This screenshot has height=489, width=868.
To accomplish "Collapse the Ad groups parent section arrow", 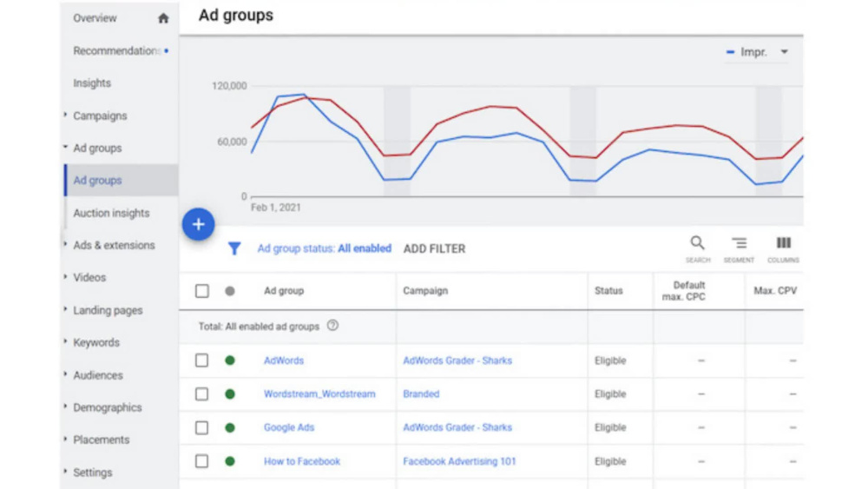I will 65,148.
